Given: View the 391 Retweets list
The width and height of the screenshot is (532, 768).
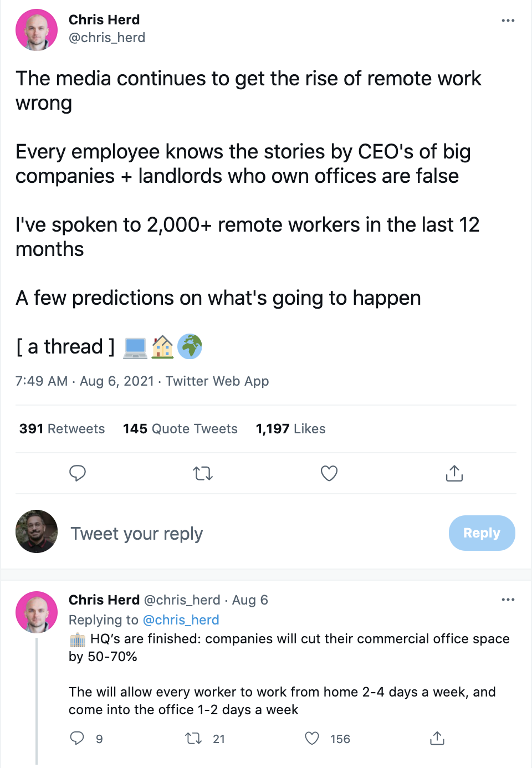Looking at the screenshot, I should point(62,429).
